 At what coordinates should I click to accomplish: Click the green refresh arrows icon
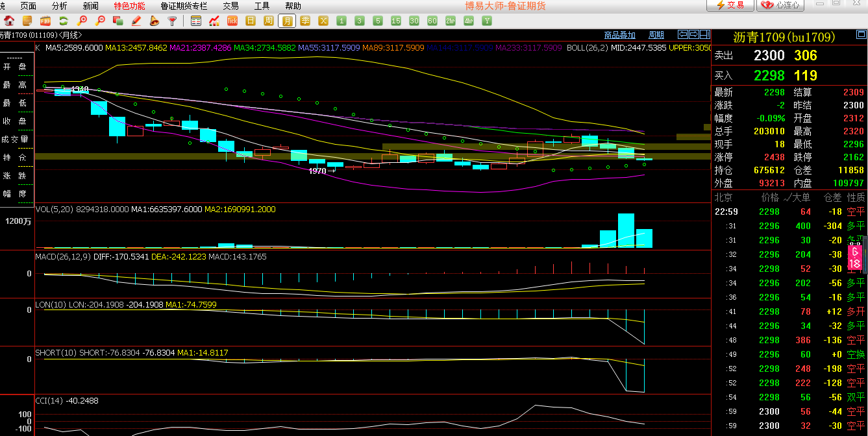tap(64, 21)
